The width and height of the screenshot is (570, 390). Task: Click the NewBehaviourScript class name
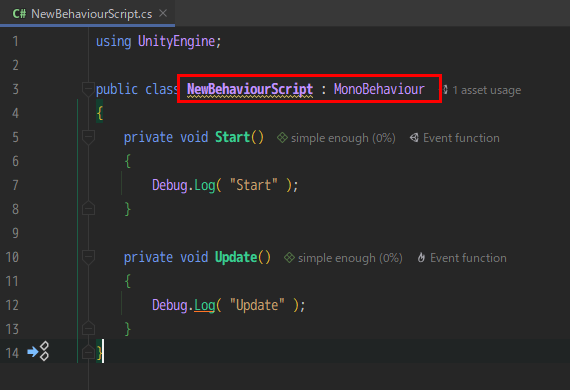pos(250,89)
